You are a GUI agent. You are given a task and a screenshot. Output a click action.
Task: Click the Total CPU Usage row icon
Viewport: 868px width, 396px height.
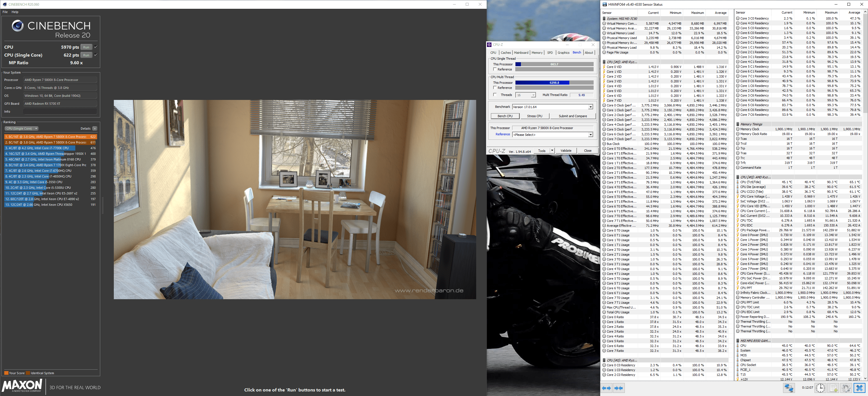(x=604, y=312)
